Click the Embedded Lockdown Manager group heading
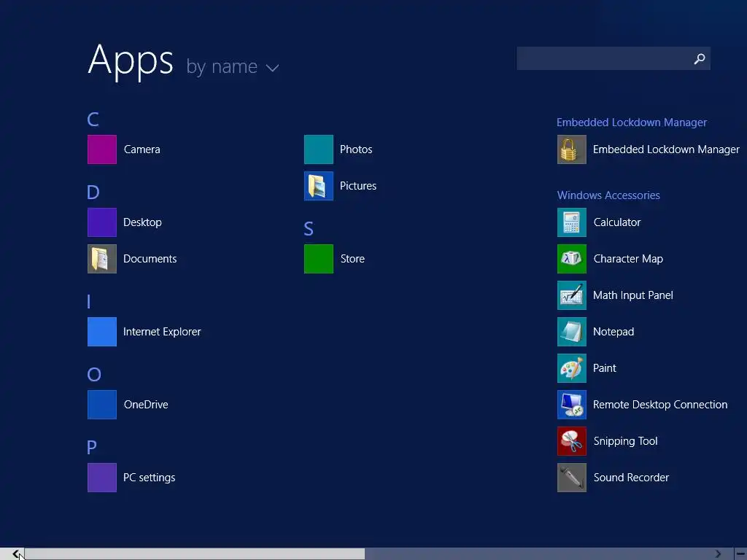 click(632, 122)
